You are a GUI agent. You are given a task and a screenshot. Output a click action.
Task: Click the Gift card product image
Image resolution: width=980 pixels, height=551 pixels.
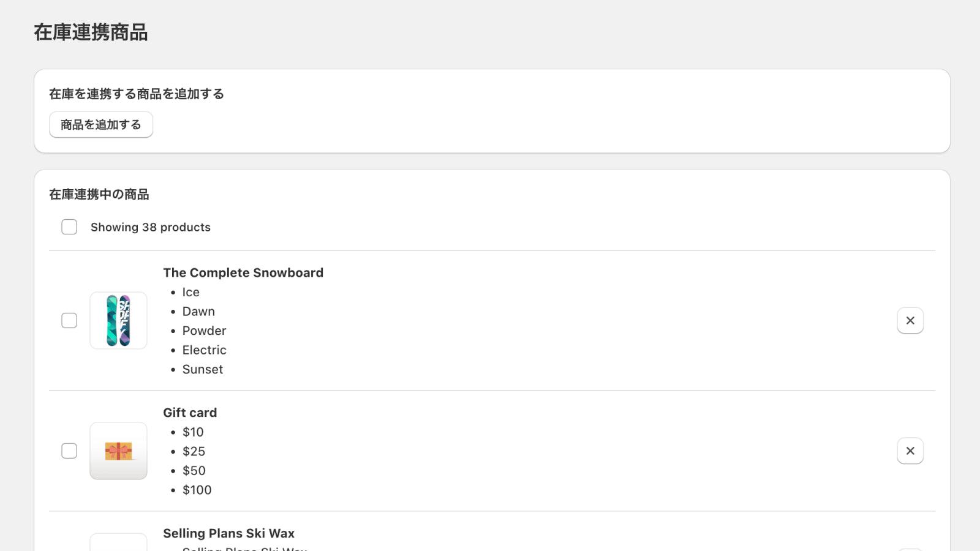pos(118,451)
